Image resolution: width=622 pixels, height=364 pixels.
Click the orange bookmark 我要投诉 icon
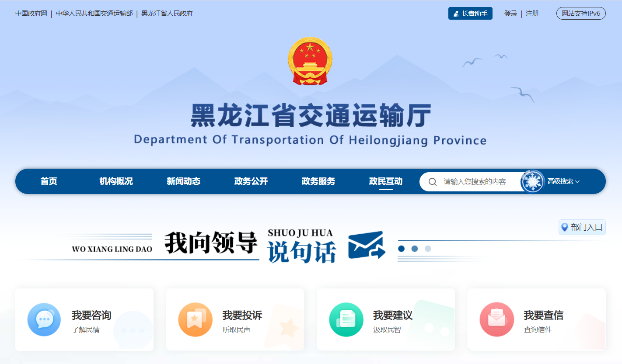click(195, 320)
